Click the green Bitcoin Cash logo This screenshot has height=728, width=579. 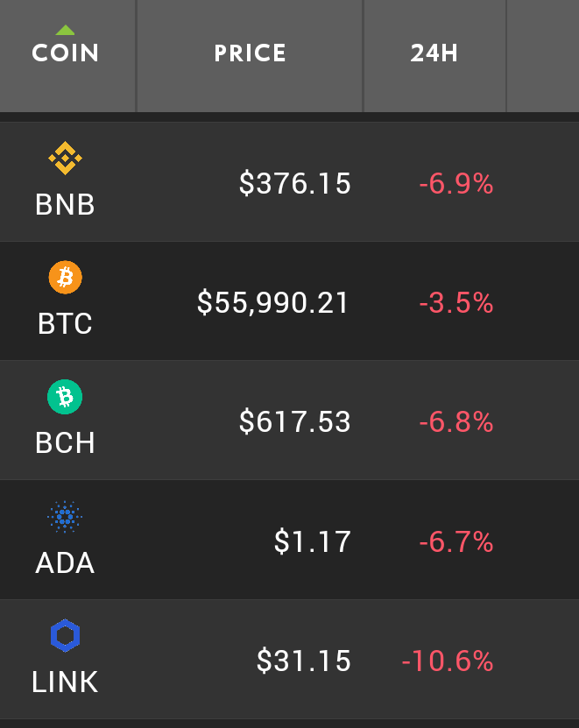(65, 397)
